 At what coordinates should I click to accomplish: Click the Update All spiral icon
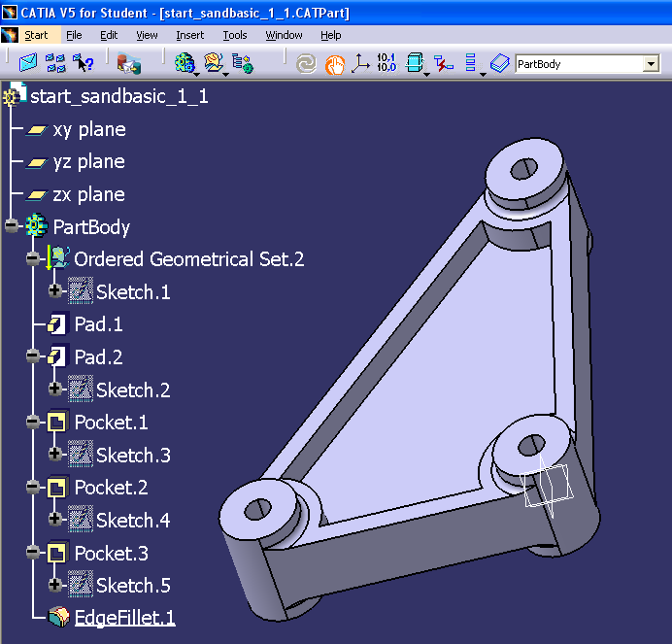pyautogui.click(x=306, y=64)
